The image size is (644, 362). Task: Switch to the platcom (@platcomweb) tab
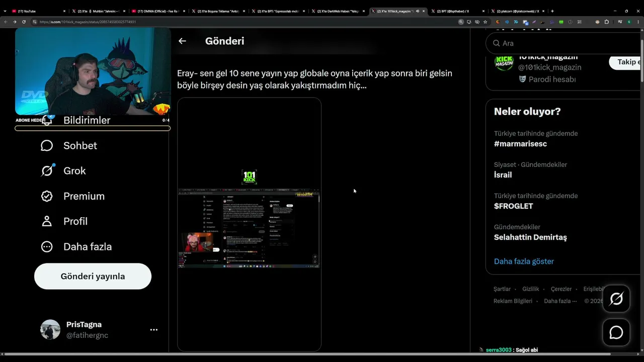(517, 11)
